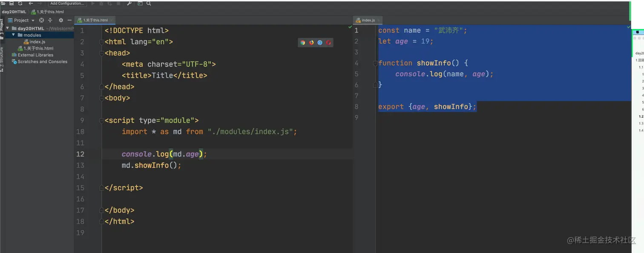Click the Save All toolbar icon

11,3
